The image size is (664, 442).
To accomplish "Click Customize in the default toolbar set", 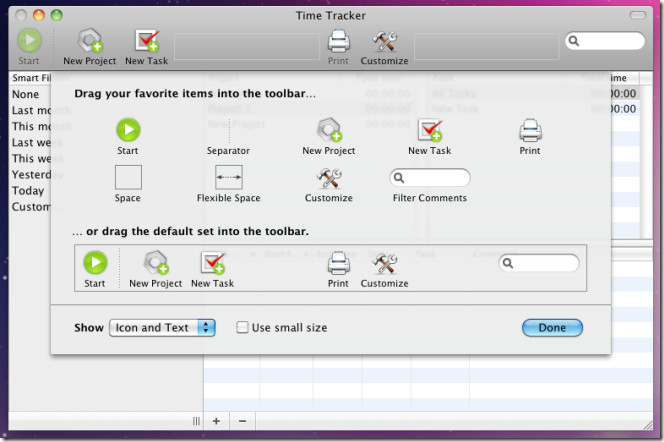I will tap(385, 271).
